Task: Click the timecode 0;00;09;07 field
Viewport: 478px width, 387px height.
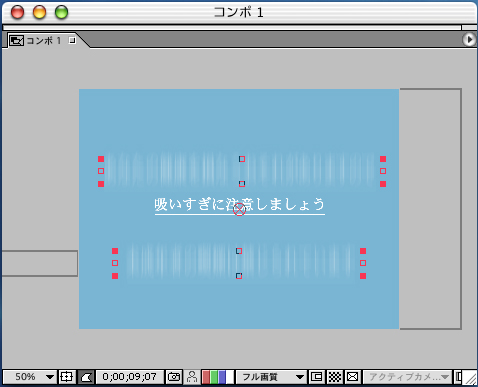Action: pyautogui.click(x=130, y=377)
